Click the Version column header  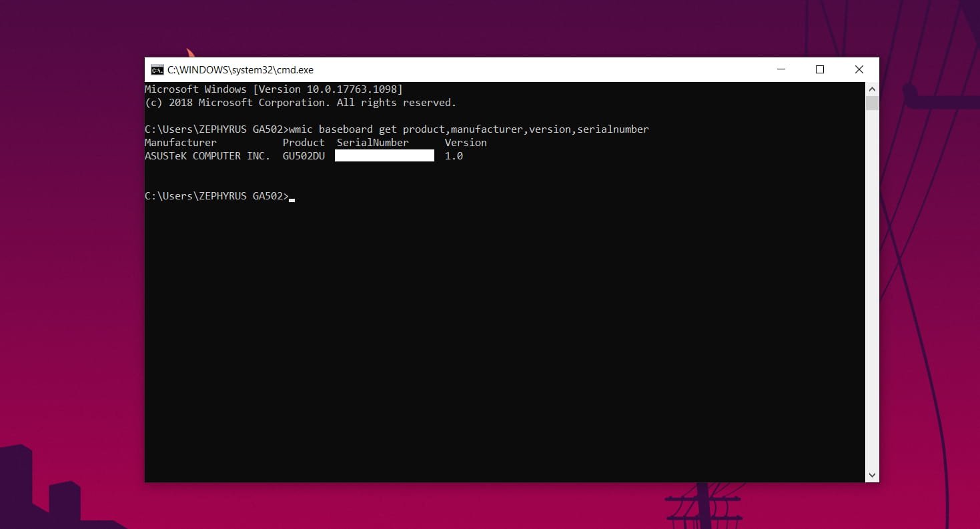pyautogui.click(x=466, y=143)
